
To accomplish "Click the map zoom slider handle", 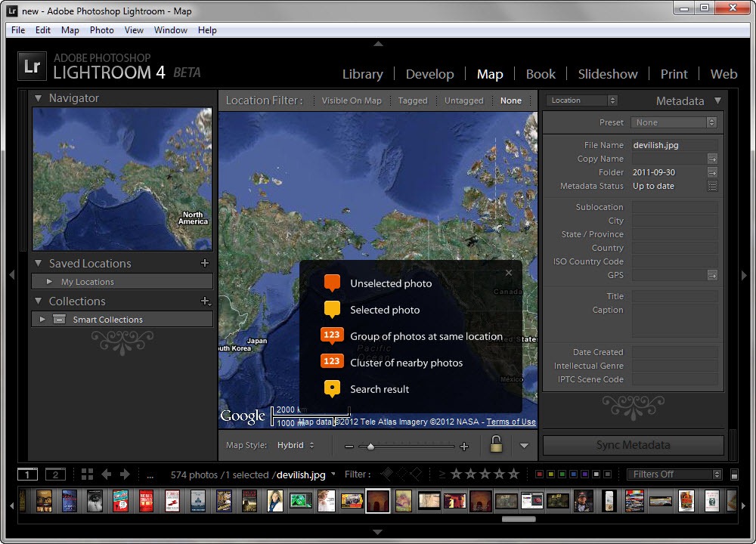I will click(370, 447).
